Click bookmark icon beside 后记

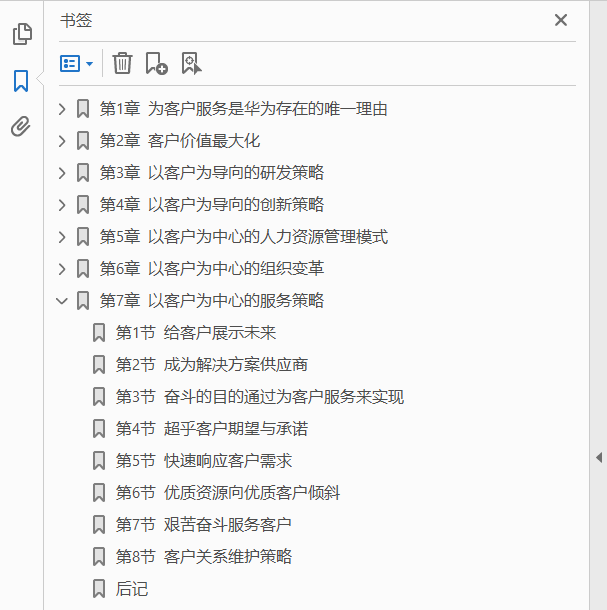click(99, 589)
